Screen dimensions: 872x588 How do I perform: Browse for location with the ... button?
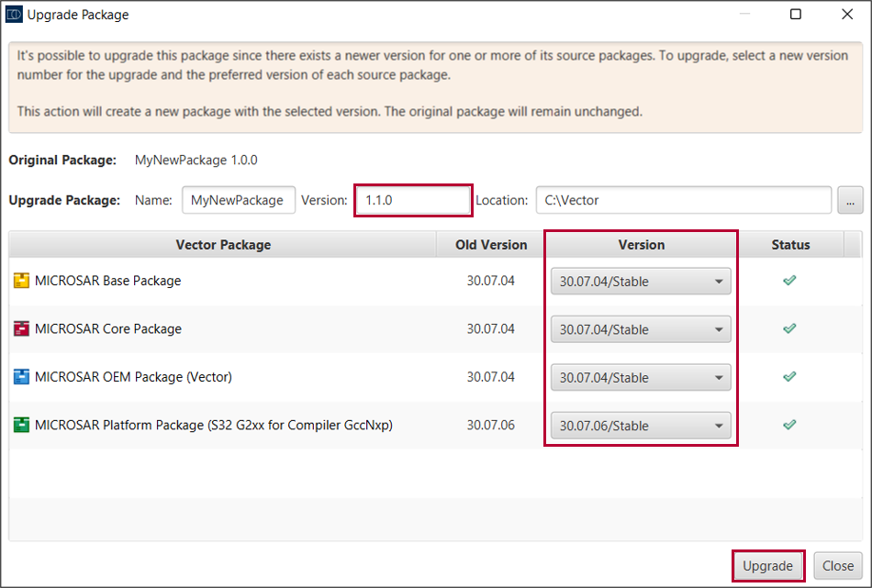coord(850,200)
